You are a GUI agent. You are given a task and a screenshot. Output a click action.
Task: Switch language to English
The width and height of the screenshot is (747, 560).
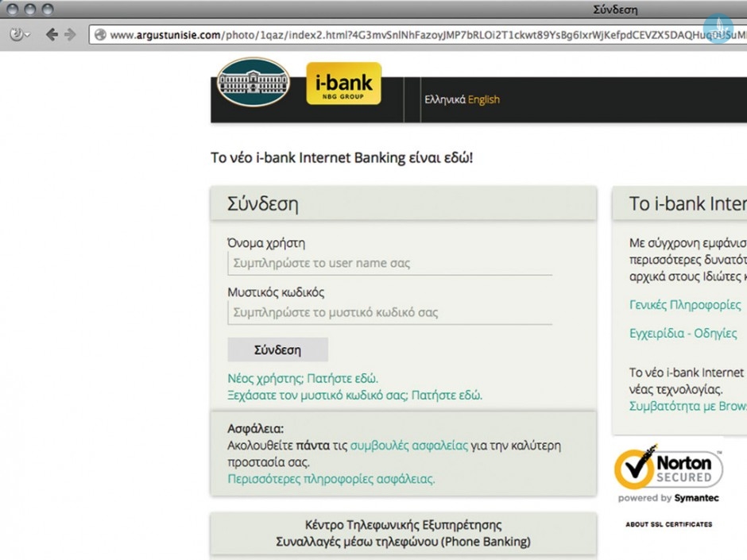(x=483, y=99)
